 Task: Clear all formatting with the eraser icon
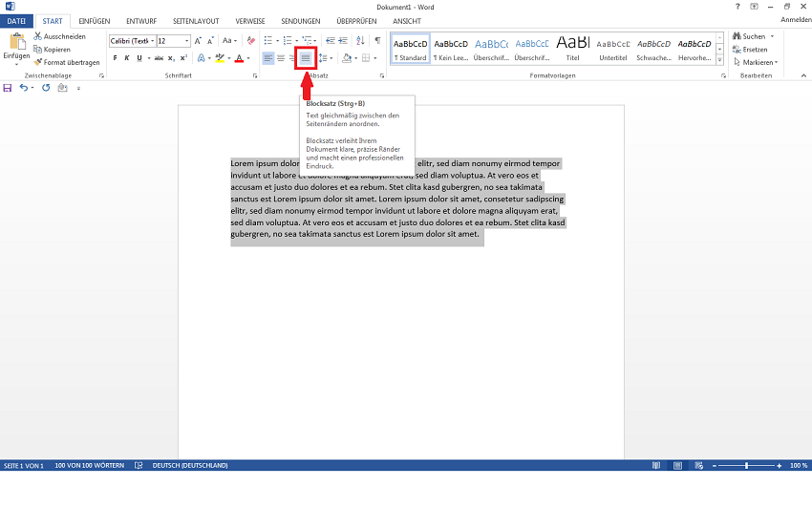tap(251, 41)
